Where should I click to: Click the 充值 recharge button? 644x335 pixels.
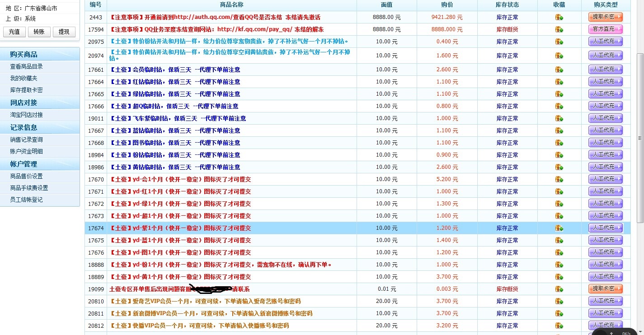click(14, 32)
